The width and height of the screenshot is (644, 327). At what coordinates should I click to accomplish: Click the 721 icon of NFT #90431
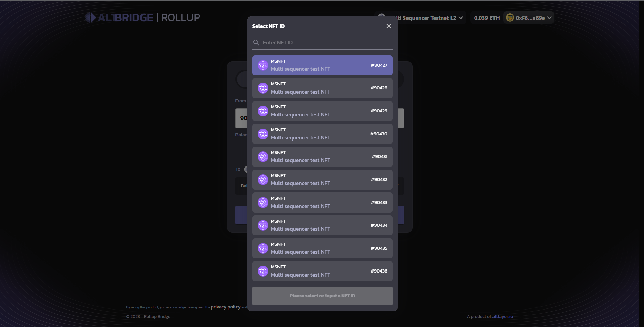[263, 157]
